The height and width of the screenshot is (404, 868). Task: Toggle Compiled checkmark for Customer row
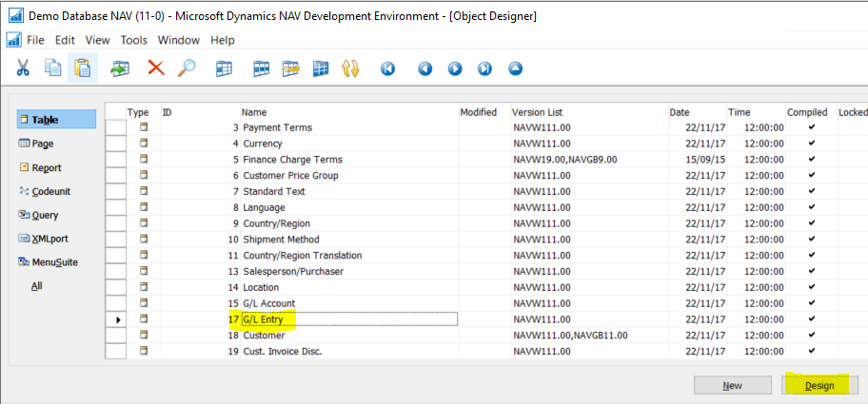tap(811, 336)
